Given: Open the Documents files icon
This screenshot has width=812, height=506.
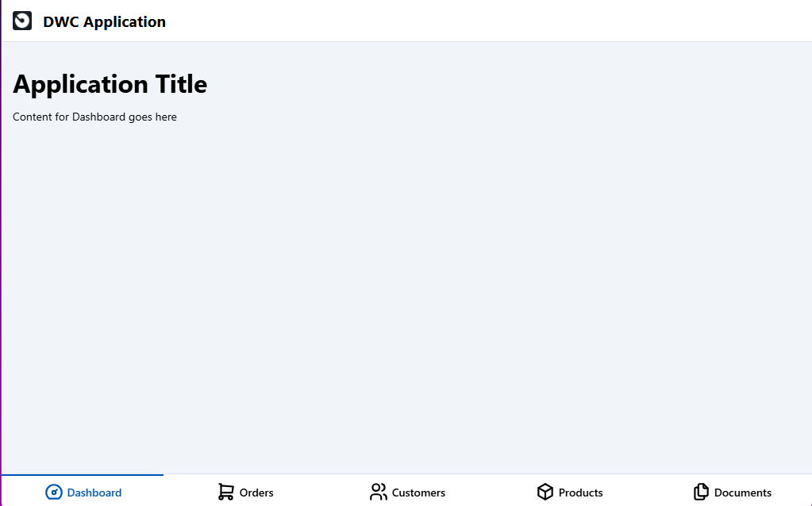Looking at the screenshot, I should [701, 492].
